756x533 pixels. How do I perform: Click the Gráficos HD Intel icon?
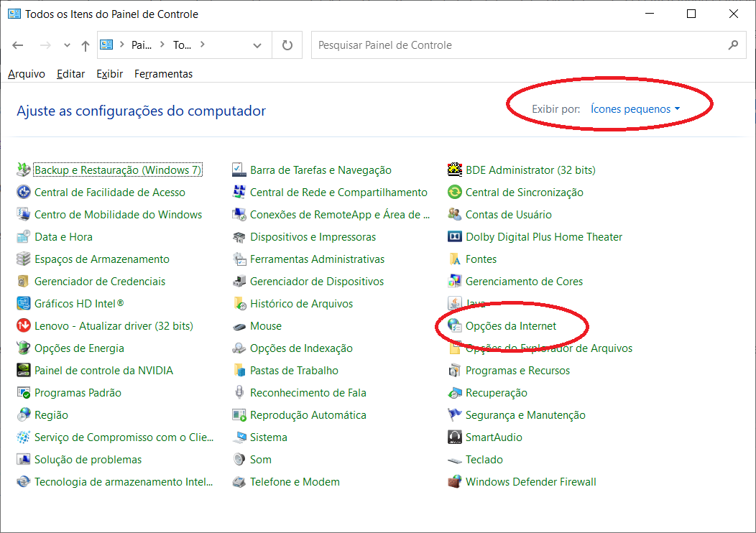tap(23, 303)
